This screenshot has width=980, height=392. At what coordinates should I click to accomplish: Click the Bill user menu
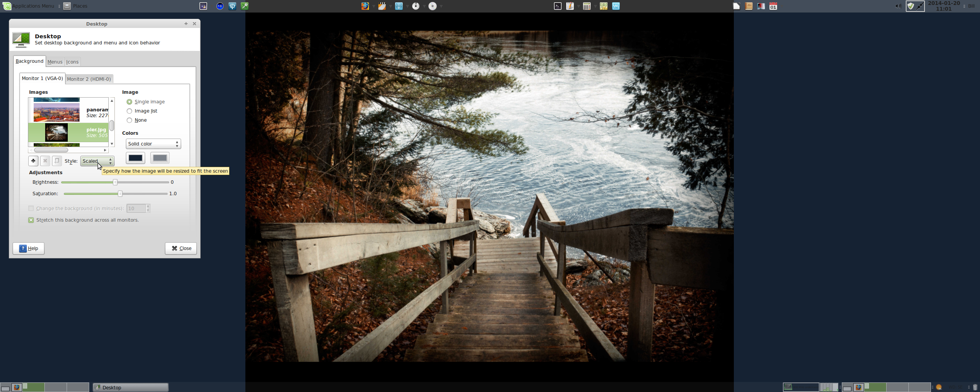971,6
